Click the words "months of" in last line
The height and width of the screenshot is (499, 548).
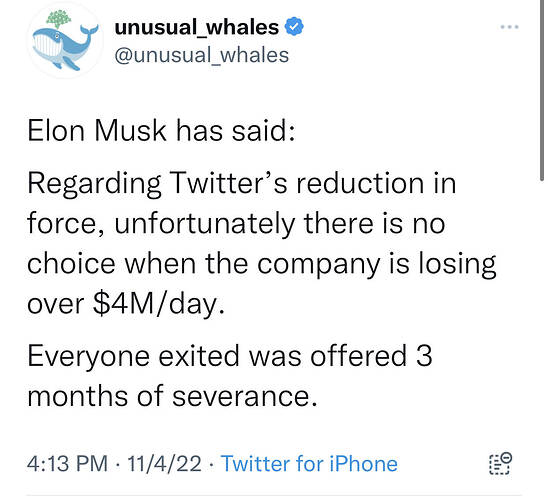[x=95, y=396]
